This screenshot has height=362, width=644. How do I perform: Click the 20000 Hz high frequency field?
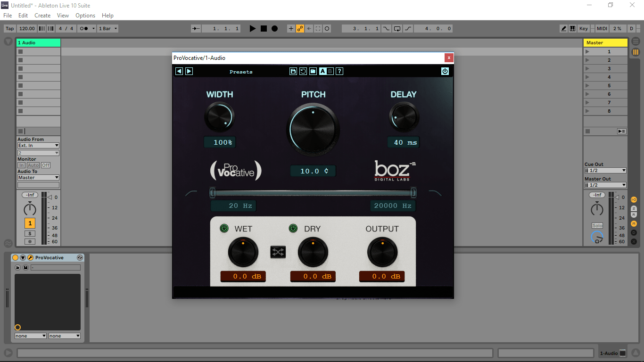[393, 206]
